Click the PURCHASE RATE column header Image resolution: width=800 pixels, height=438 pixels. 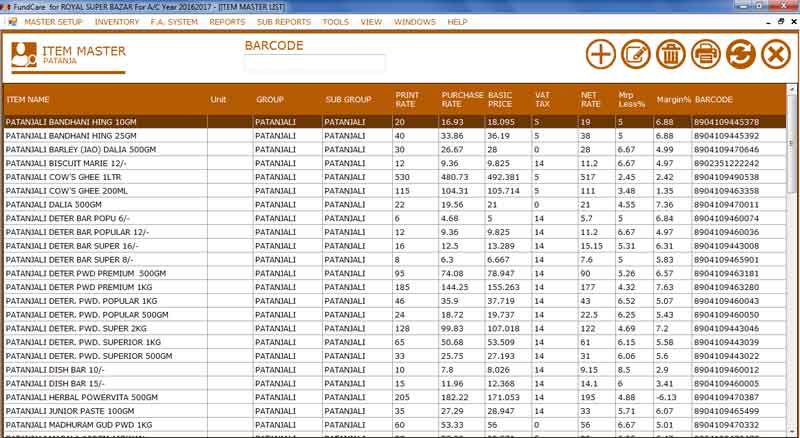click(462, 100)
